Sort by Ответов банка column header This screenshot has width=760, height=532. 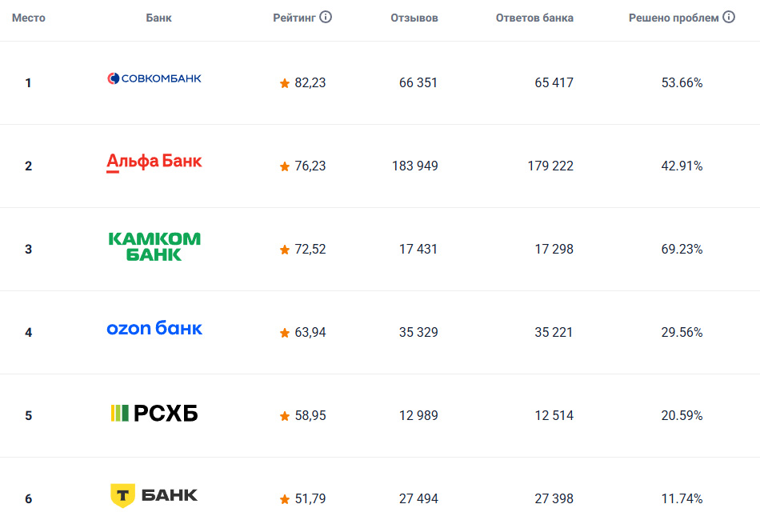pyautogui.click(x=534, y=18)
